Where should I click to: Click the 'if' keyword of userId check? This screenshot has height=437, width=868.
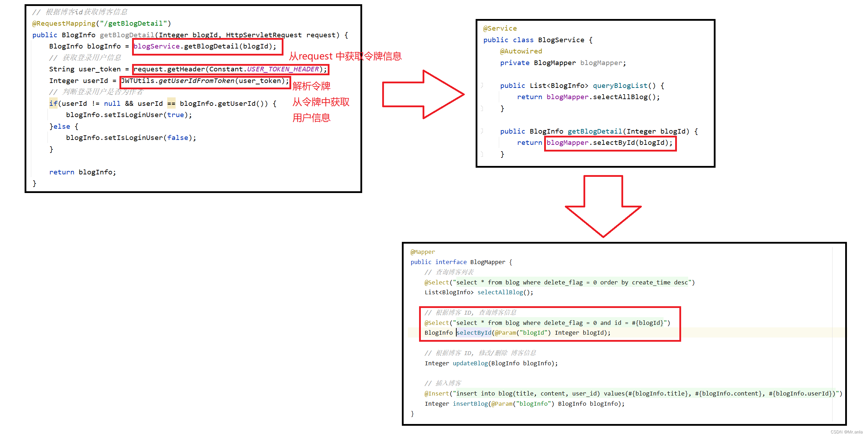click(x=53, y=103)
